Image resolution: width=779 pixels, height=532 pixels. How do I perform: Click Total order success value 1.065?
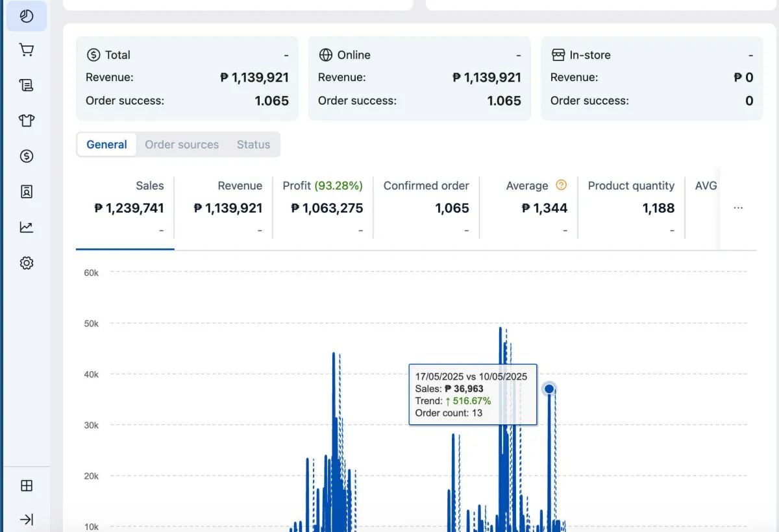click(x=271, y=101)
